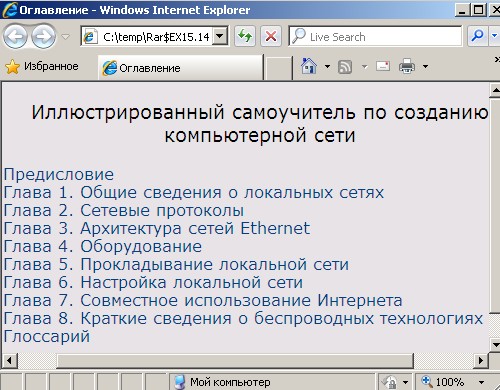
Task: Click the red Stop loading icon
Action: point(271,36)
